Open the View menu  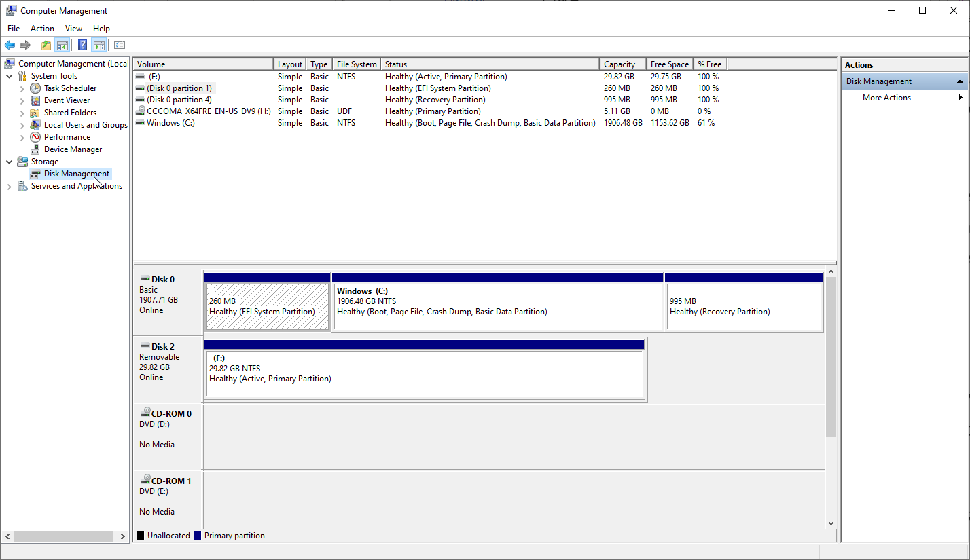pos(73,29)
